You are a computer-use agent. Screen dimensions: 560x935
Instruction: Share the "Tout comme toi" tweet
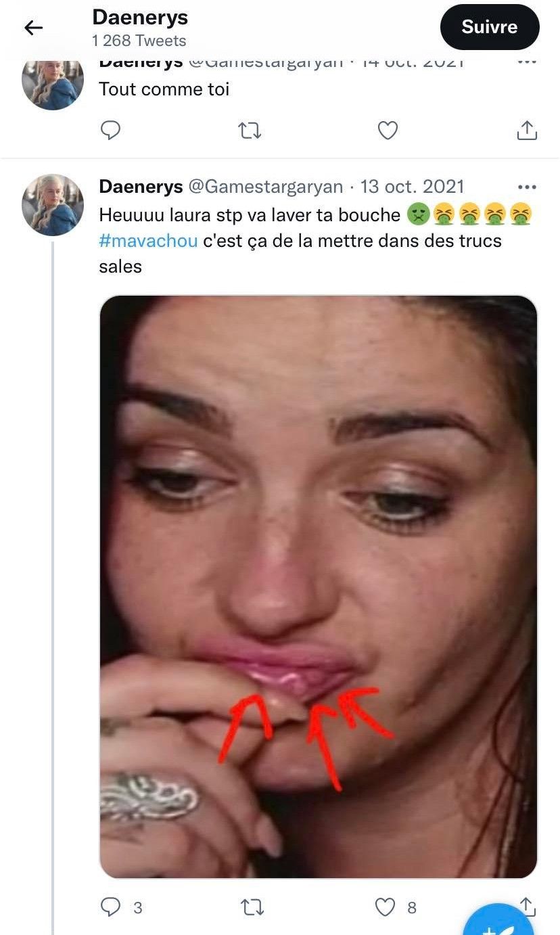527,130
